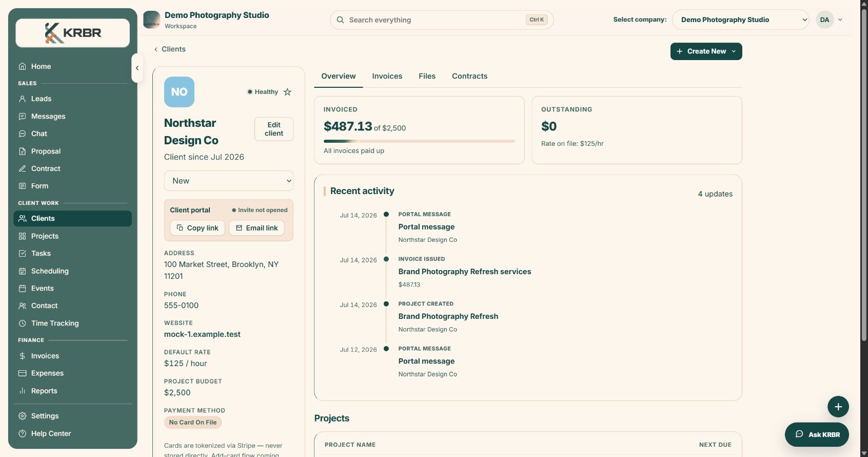The width and height of the screenshot is (868, 457).
Task: Click the NO client avatar
Action: click(x=179, y=92)
